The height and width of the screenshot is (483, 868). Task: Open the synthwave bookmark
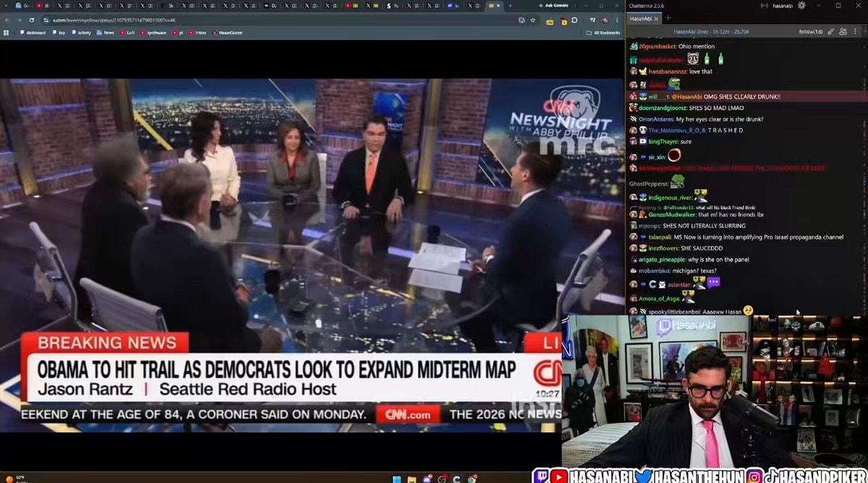coord(154,33)
